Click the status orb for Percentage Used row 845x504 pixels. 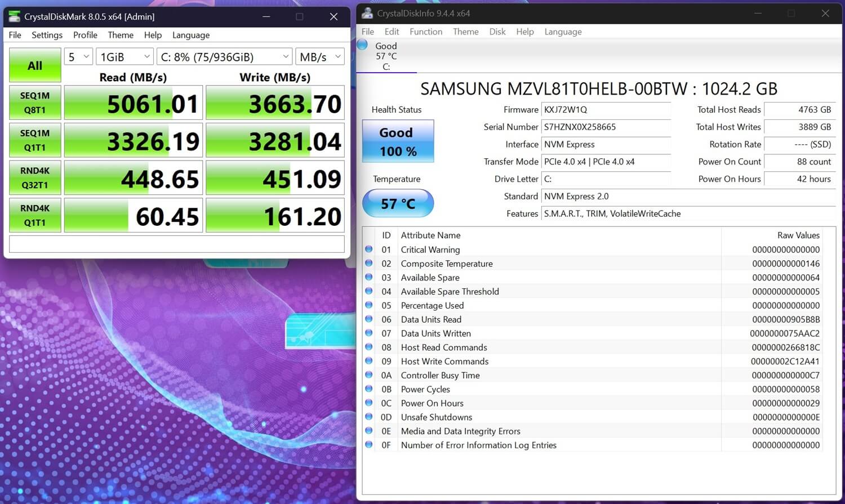[369, 305]
